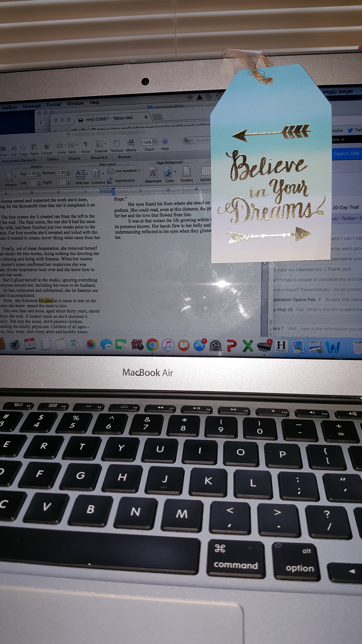Toggle Show paragraph marks
The width and height of the screenshot is (362, 644).
tap(86, 145)
